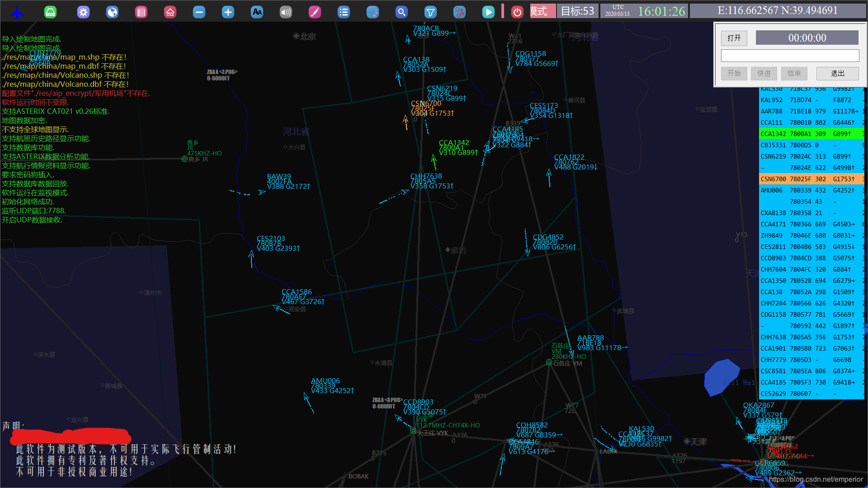Screen dimensions: 868x488
Task: Zoom out with the minus icon
Action: pos(199,12)
